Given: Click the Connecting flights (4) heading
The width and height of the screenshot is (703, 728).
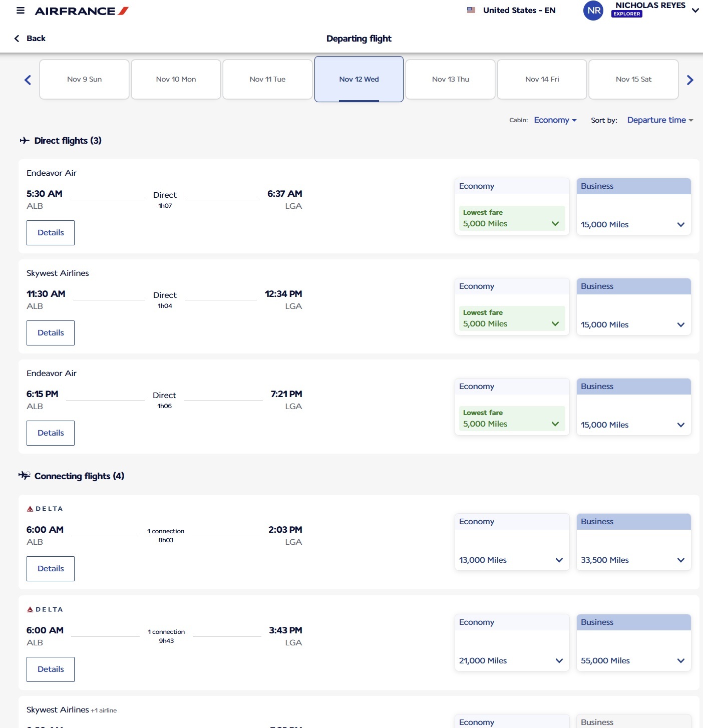Looking at the screenshot, I should 79,476.
